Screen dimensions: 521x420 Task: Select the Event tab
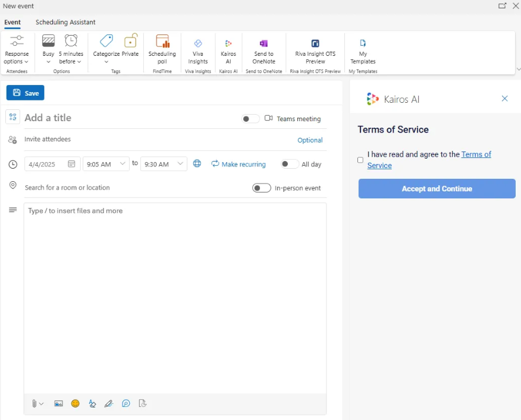click(x=12, y=23)
